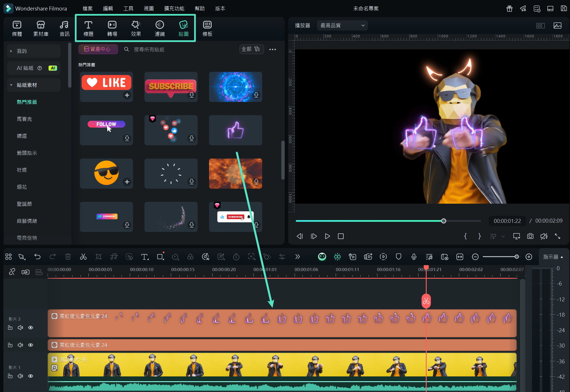Click the undo arrow icon
This screenshot has height=392, width=570.
pyautogui.click(x=37, y=257)
